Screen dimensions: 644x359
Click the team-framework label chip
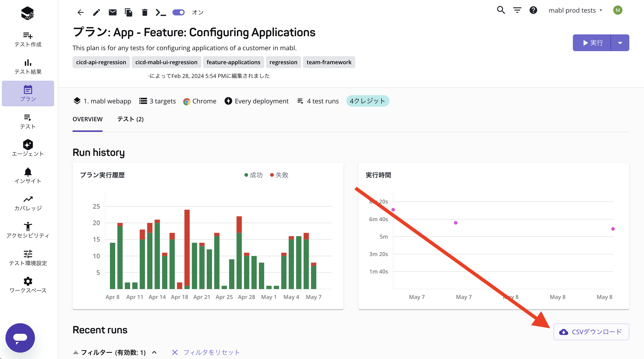(x=329, y=62)
